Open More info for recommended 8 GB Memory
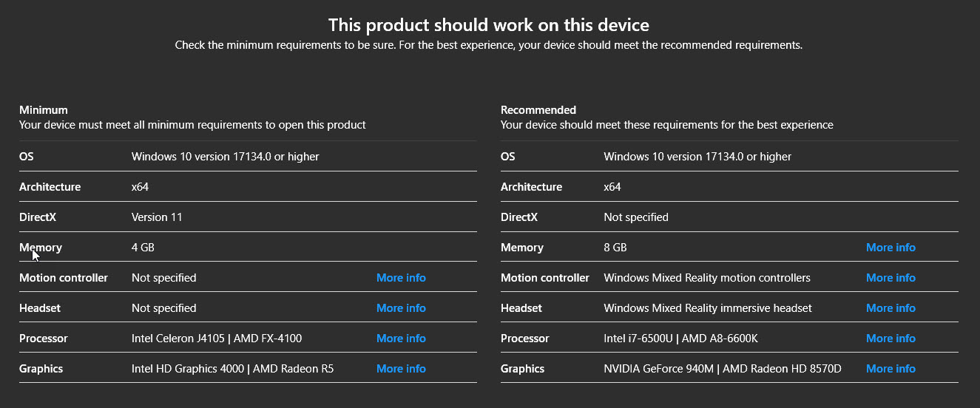The image size is (980, 408). [x=891, y=248]
